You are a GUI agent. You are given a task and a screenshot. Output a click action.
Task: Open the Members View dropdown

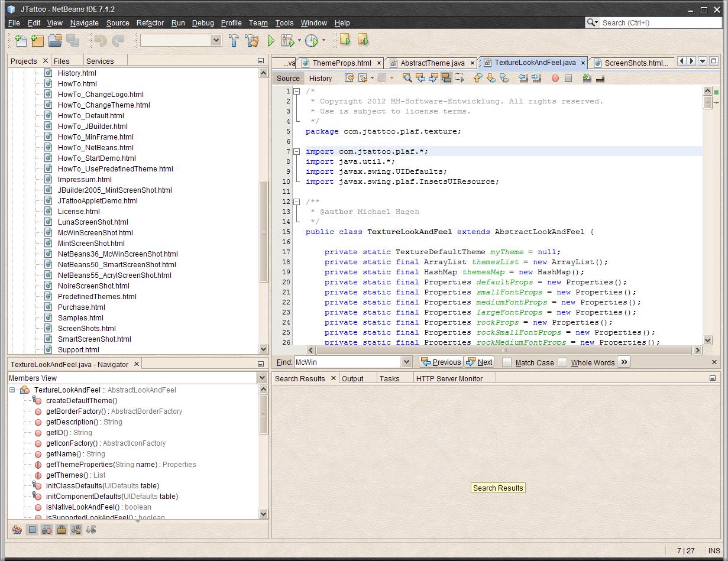pos(262,378)
